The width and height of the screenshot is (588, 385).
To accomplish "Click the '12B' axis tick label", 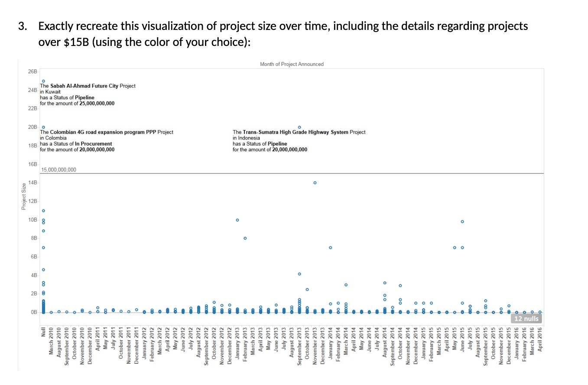I will tap(33, 201).
